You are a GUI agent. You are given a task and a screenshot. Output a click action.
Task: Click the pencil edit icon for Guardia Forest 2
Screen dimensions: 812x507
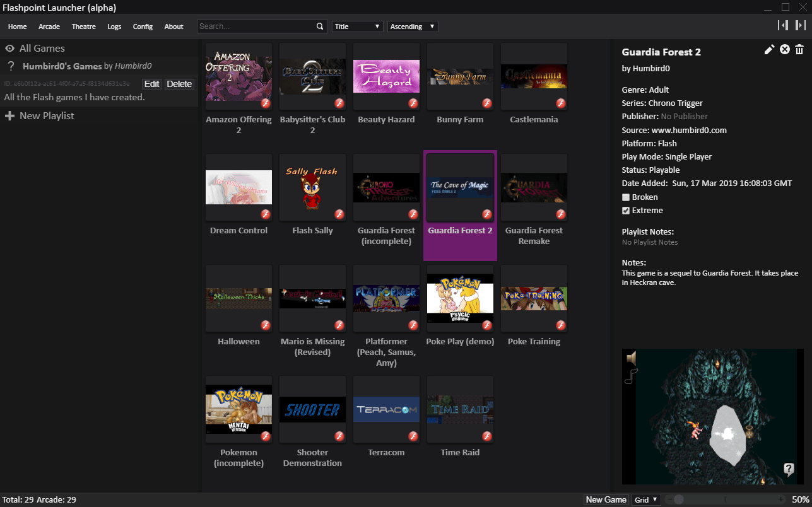point(769,50)
